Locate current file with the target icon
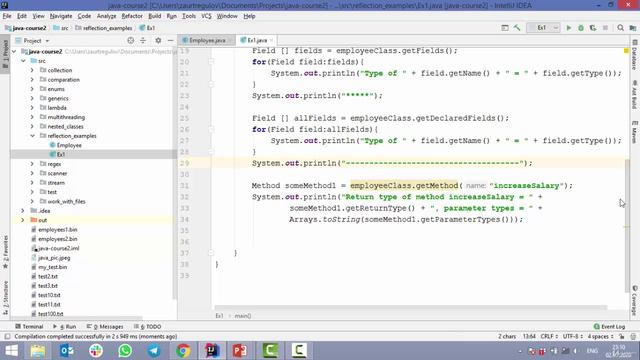Viewport: 640px width, 360px height. 131,40
